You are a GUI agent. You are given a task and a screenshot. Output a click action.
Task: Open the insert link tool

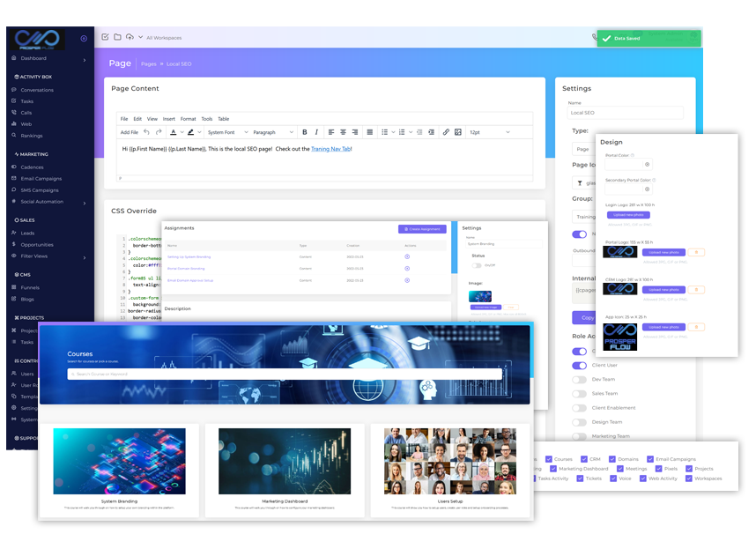pyautogui.click(x=446, y=130)
